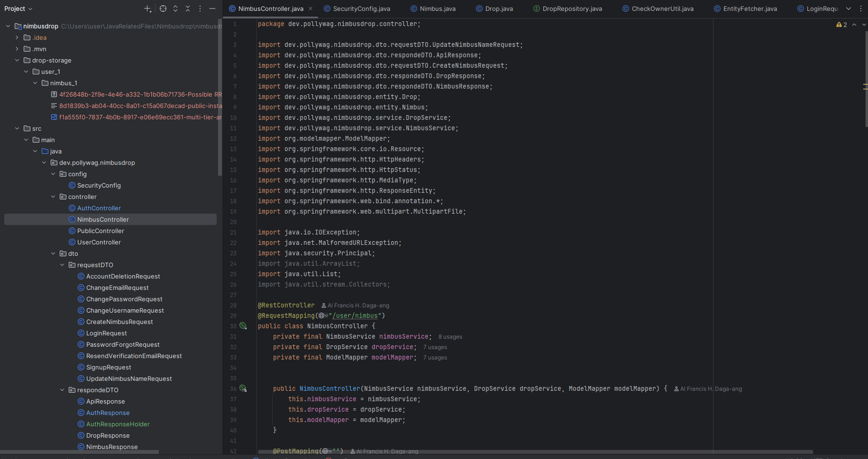868x459 pixels.
Task: Open AuthController in the project tree
Action: pos(99,208)
